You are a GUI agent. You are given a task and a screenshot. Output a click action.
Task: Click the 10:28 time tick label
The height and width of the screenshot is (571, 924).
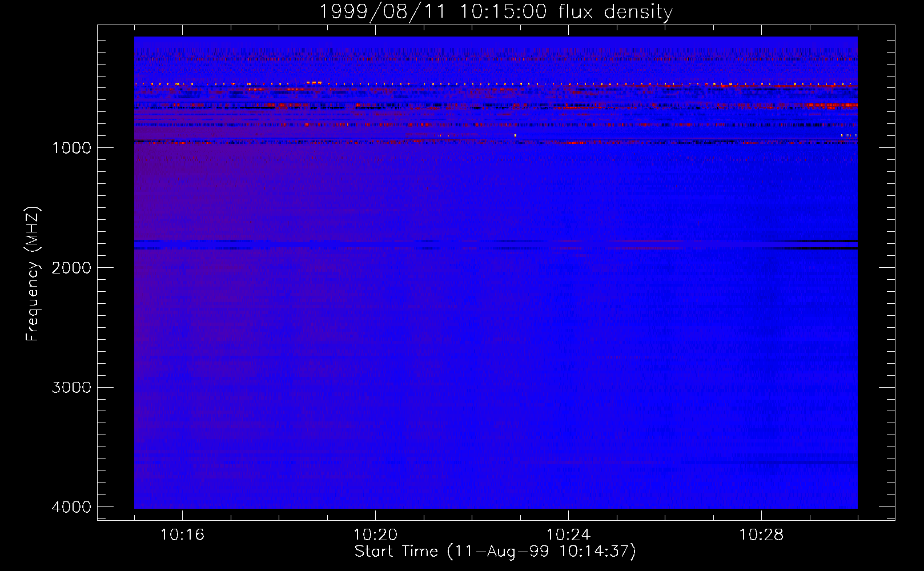pyautogui.click(x=761, y=535)
